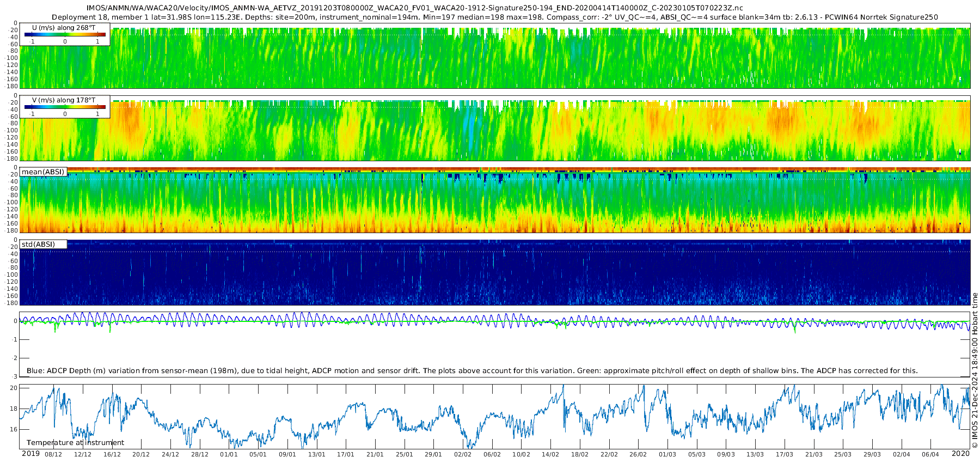Click the 24/12 date tick
980x463 pixels.
[170, 455]
